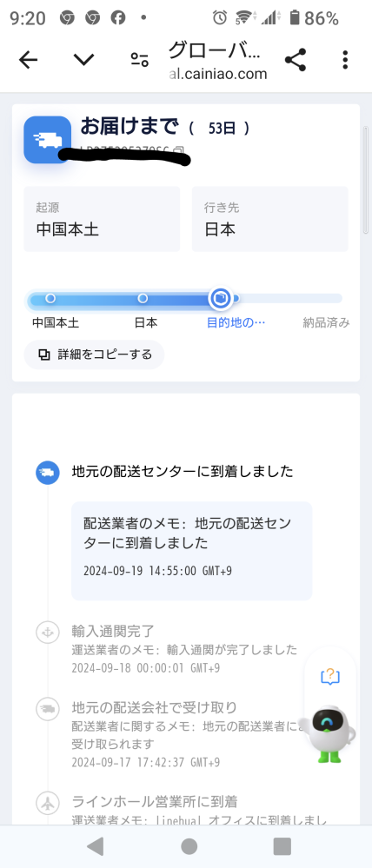Tap the airplane icon for ラインホール営業所
372x868 pixels.
(48, 802)
